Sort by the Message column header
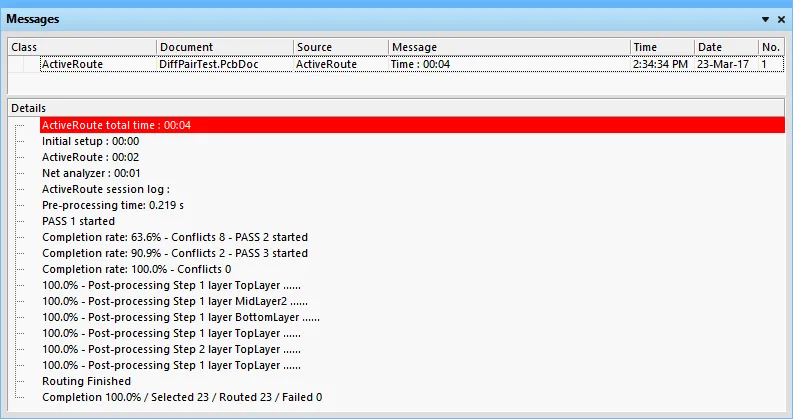Screen dimensions: 793x419 509,47
